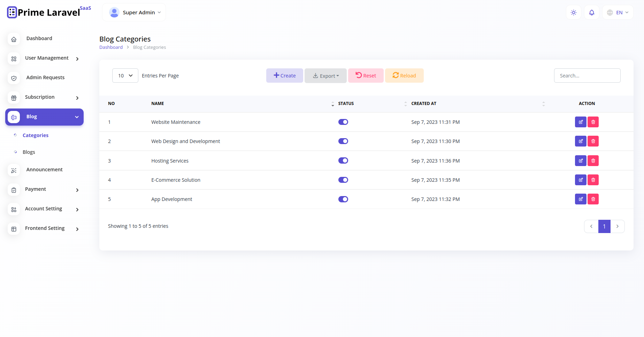Image resolution: width=644 pixels, height=337 pixels.
Task: Click the light mode sun icon
Action: (574, 12)
